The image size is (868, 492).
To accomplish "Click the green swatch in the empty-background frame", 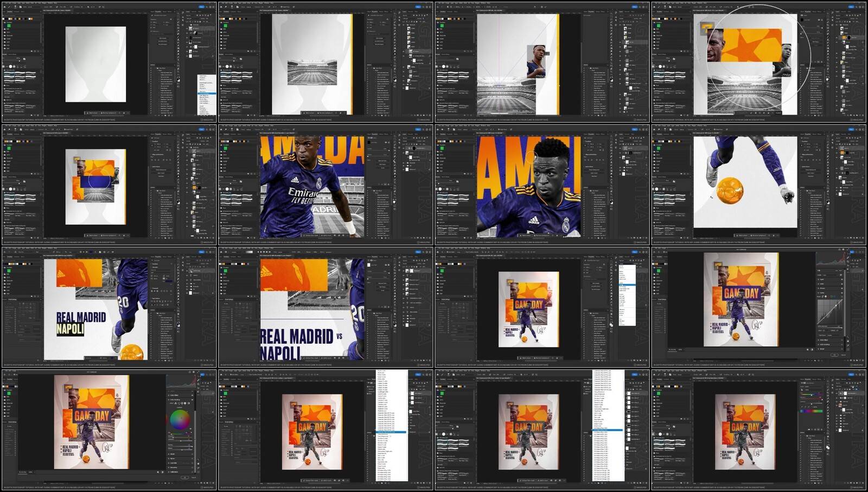I will (x=8, y=26).
